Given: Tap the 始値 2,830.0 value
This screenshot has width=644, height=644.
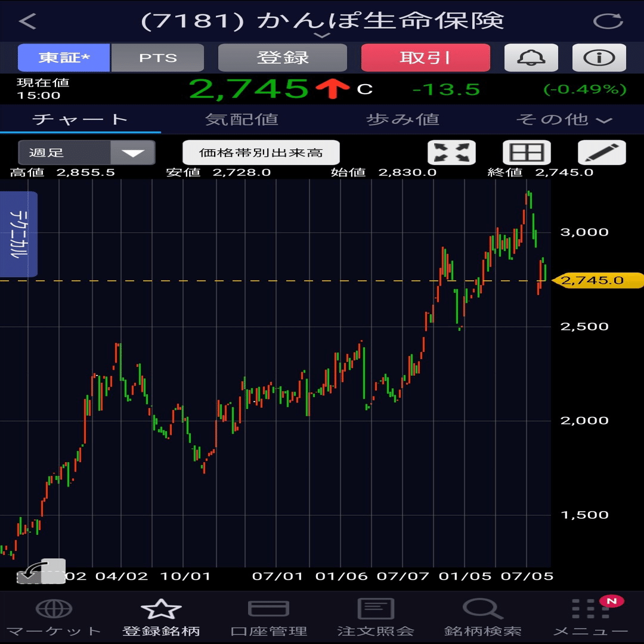Looking at the screenshot, I should click(x=383, y=172).
